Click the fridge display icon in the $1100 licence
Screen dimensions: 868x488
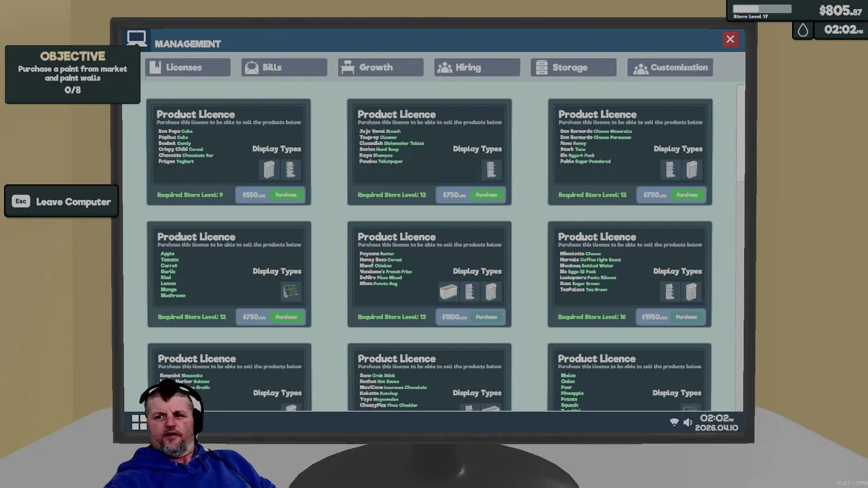click(491, 291)
